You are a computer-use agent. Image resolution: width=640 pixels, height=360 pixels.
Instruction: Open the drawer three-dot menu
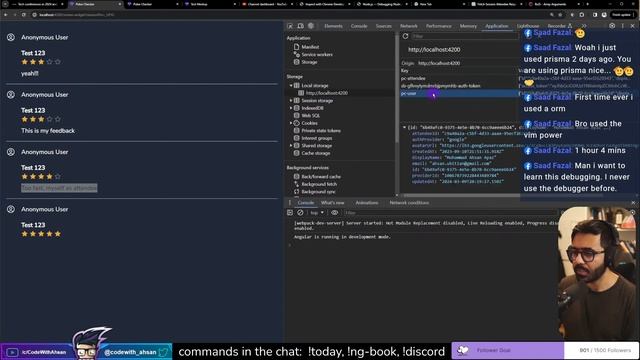coord(290,202)
